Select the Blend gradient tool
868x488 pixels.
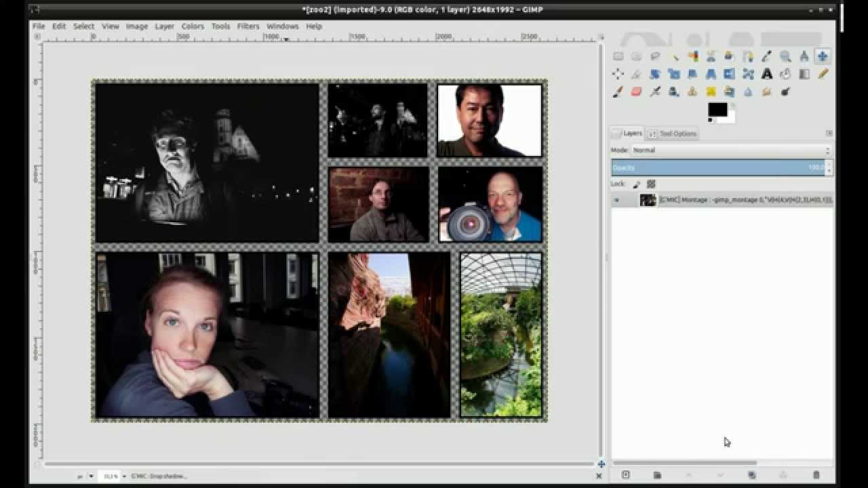804,74
